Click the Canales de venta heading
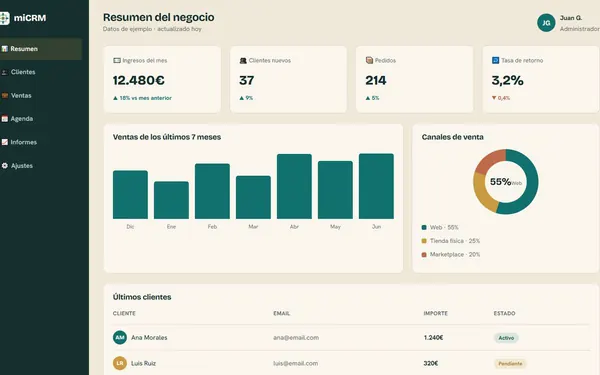Viewport: 600px width, 375px height. pyautogui.click(x=452, y=137)
